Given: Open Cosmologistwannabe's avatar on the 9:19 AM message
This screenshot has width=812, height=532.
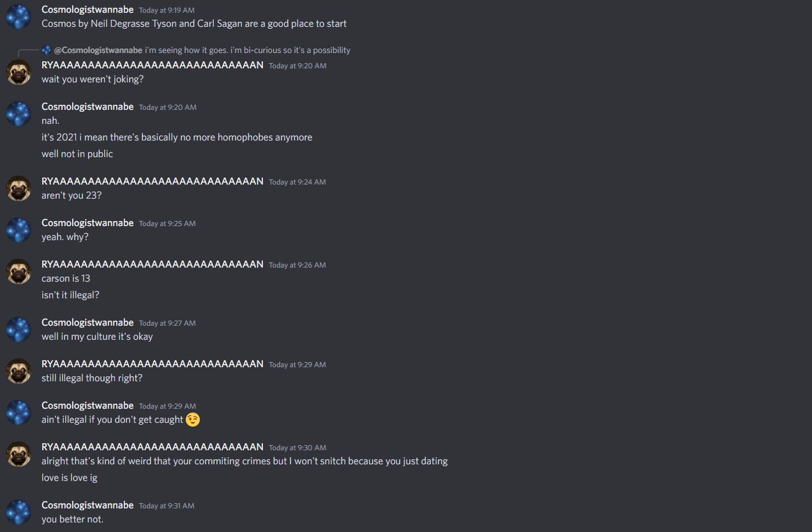Looking at the screenshot, I should tap(19, 17).
